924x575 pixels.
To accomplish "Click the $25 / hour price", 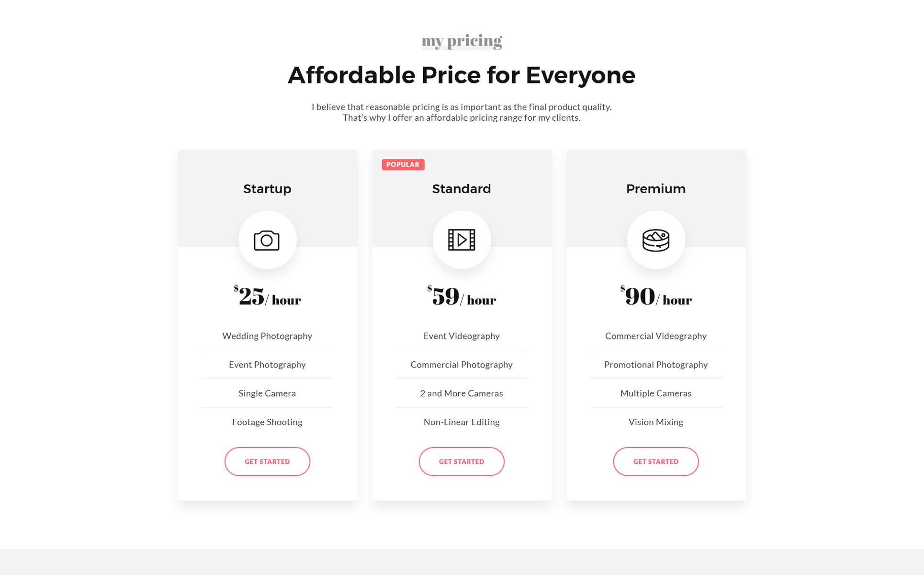I will (267, 297).
